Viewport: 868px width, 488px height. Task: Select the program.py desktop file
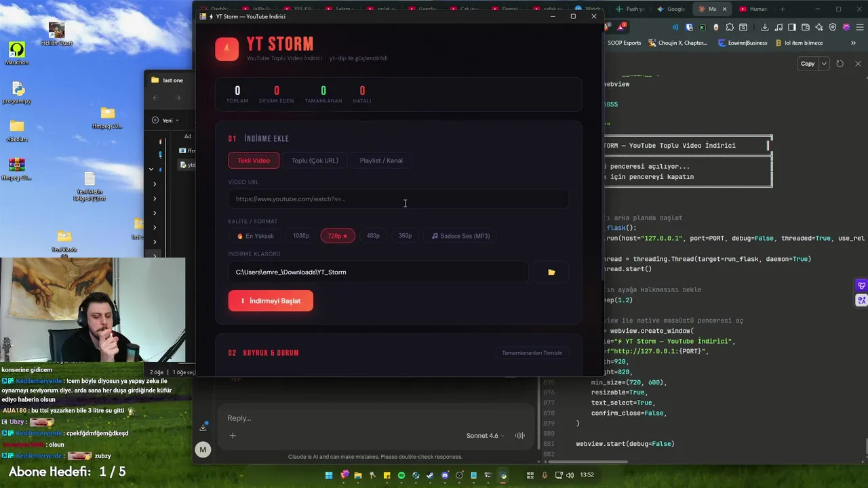tap(17, 93)
